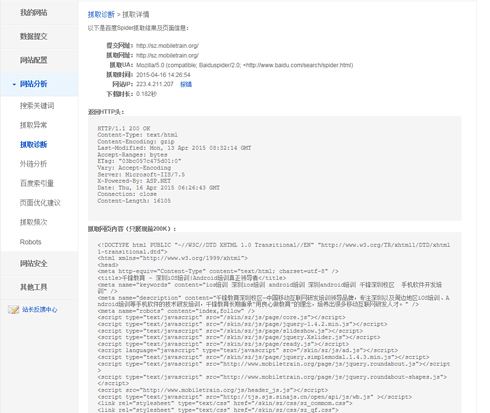This screenshot has width=490, height=413.
Task: Select 抓取诊断 in the sidebar
Action: pos(33,144)
